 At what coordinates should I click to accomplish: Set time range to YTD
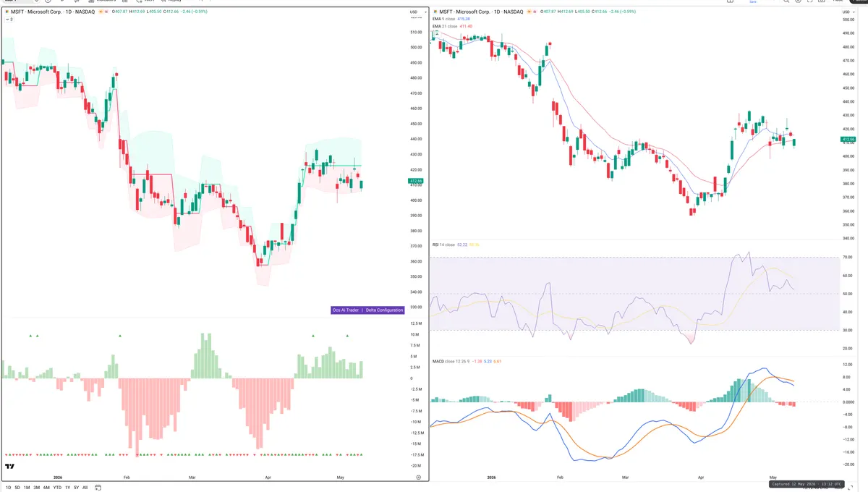pos(57,488)
